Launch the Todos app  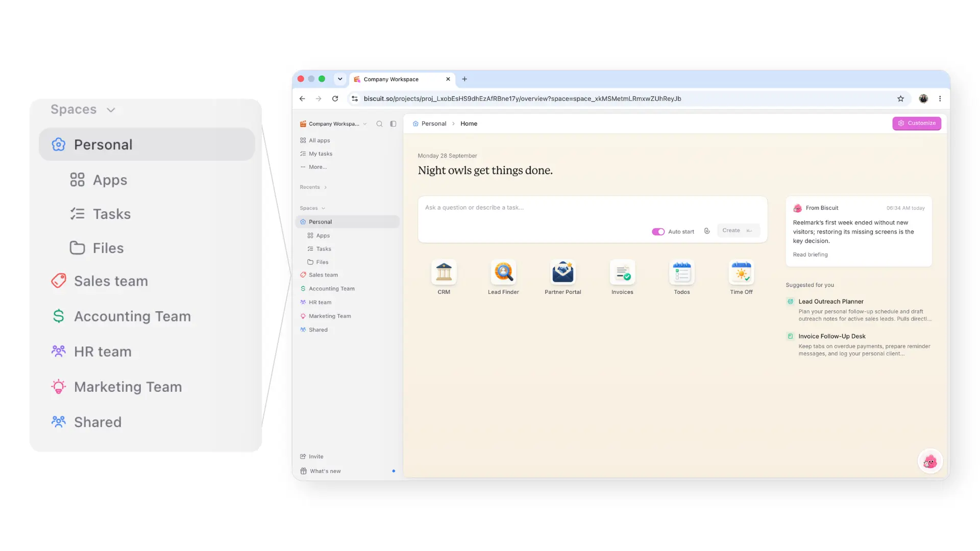pyautogui.click(x=681, y=272)
